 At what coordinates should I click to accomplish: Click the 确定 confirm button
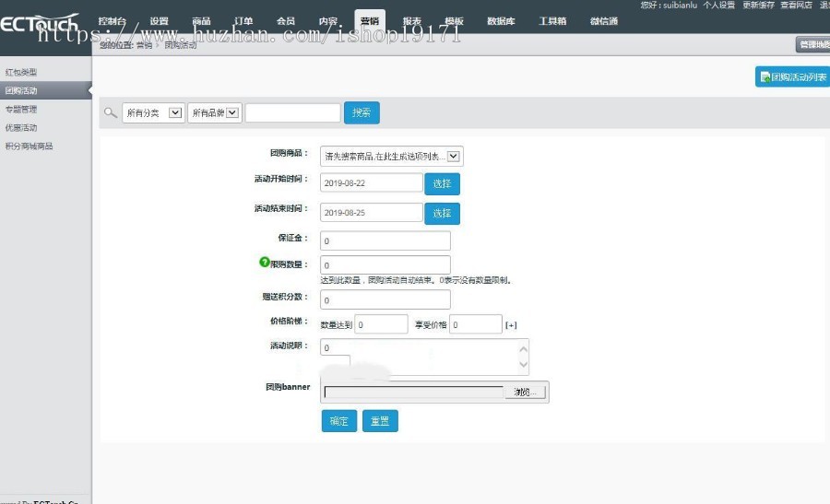click(338, 421)
